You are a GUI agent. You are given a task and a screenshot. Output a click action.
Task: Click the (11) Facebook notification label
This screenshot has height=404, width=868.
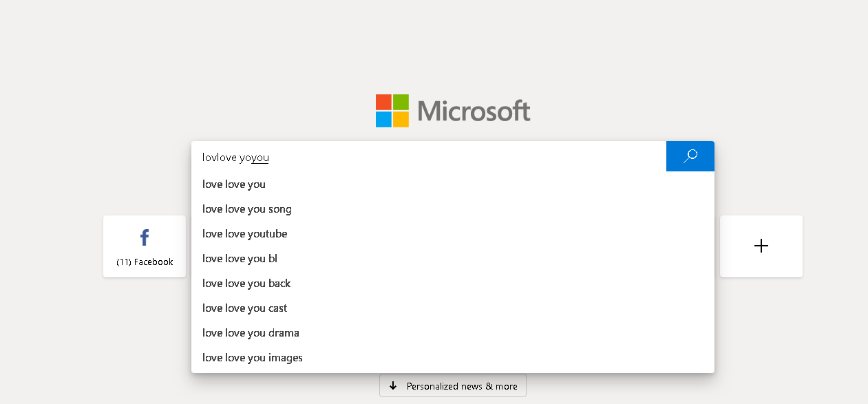(144, 262)
